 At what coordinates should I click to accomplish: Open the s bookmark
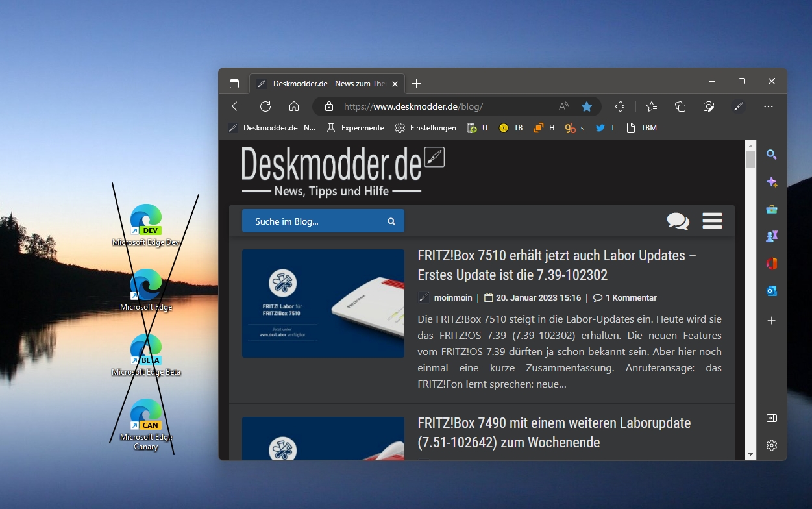coord(575,128)
